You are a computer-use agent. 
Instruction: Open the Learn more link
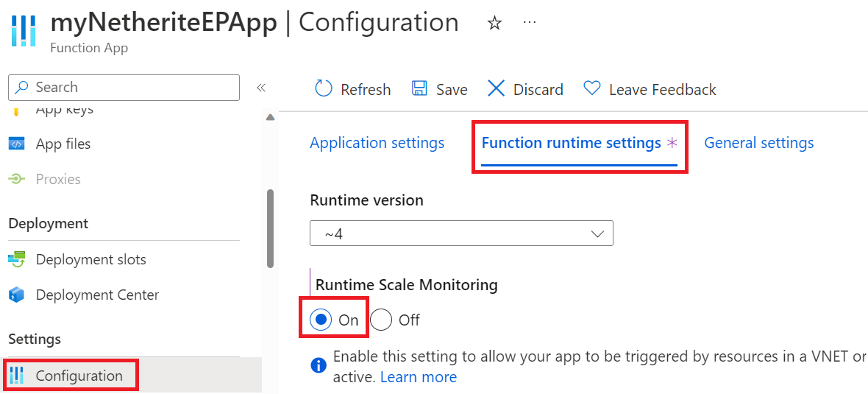point(419,377)
